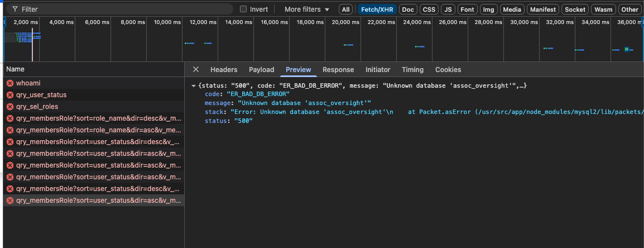Click the red error icon beside whoami
This screenshot has height=248, width=644.
10,83
